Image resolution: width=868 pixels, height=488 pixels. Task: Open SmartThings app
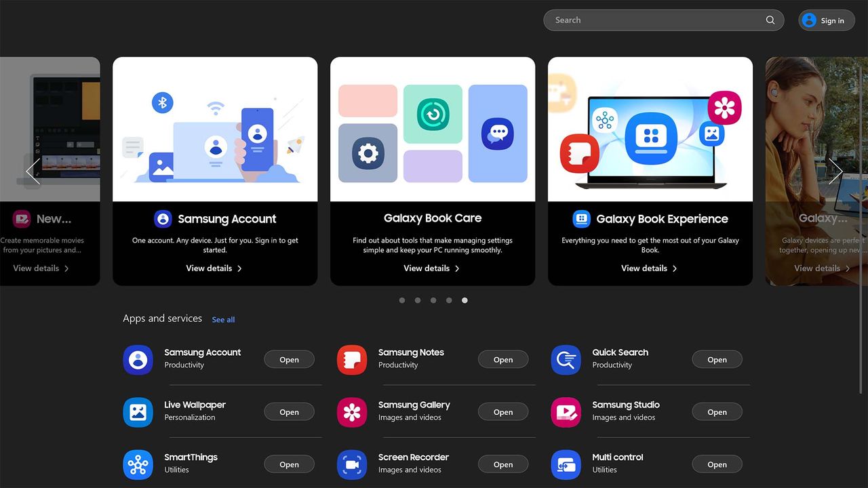289,464
